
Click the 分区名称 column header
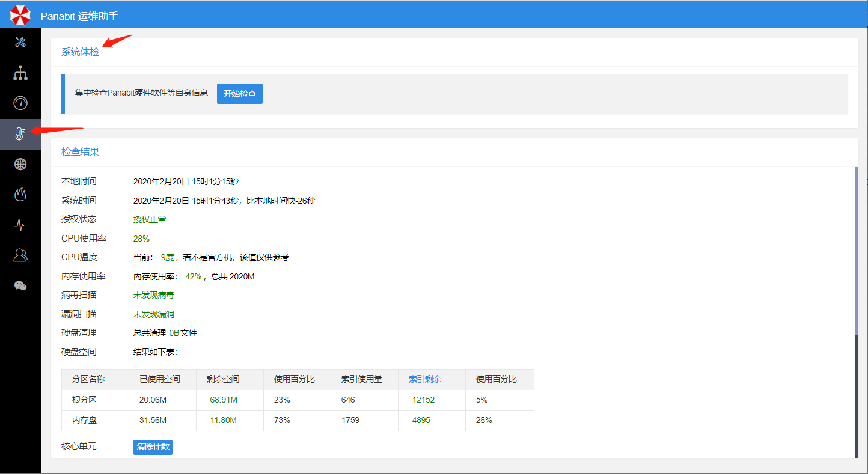click(x=88, y=380)
